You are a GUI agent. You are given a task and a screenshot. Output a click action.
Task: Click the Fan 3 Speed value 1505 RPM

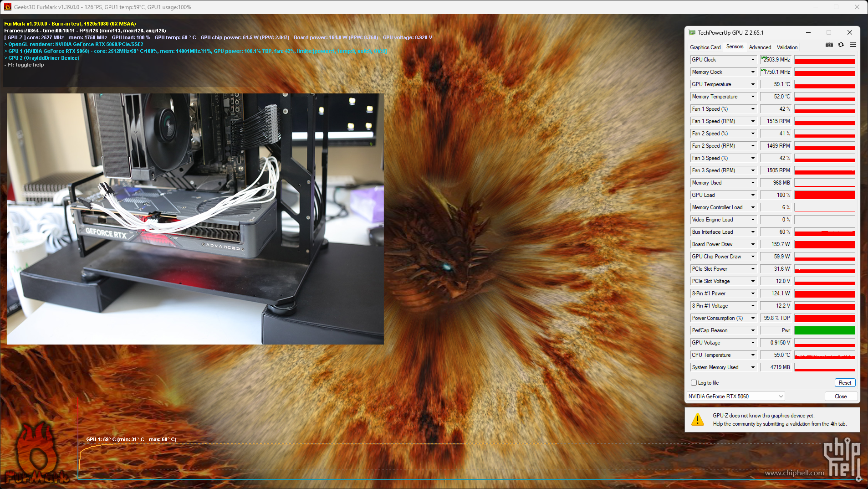pyautogui.click(x=776, y=170)
